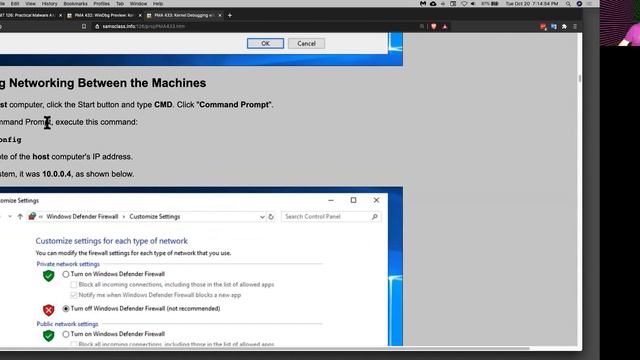Click the round Siri icon in the menu bar

point(579,4)
